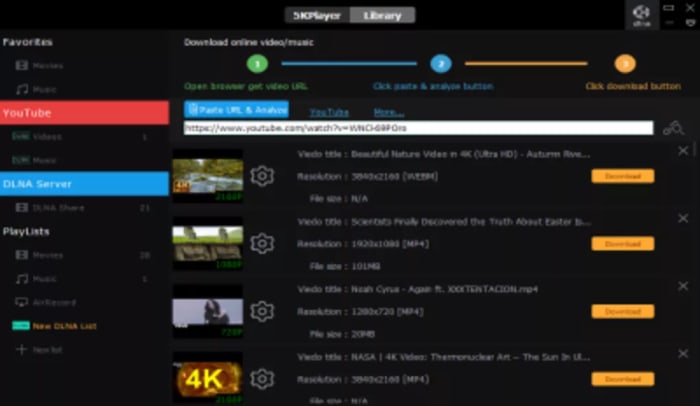This screenshot has width=700, height=406.
Task: Remove Beautiful Nature video from list
Action: (683, 150)
